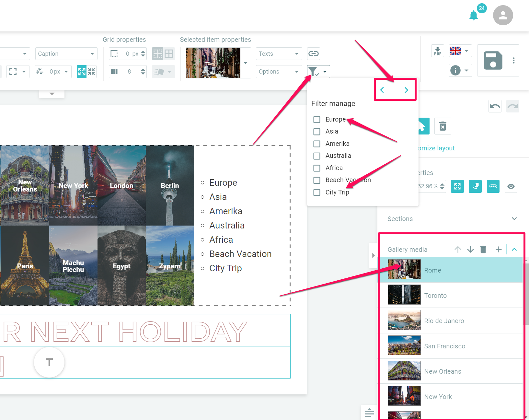The height and width of the screenshot is (420, 529).
Task: Collapse the Gallery media panel
Action: 514,249
